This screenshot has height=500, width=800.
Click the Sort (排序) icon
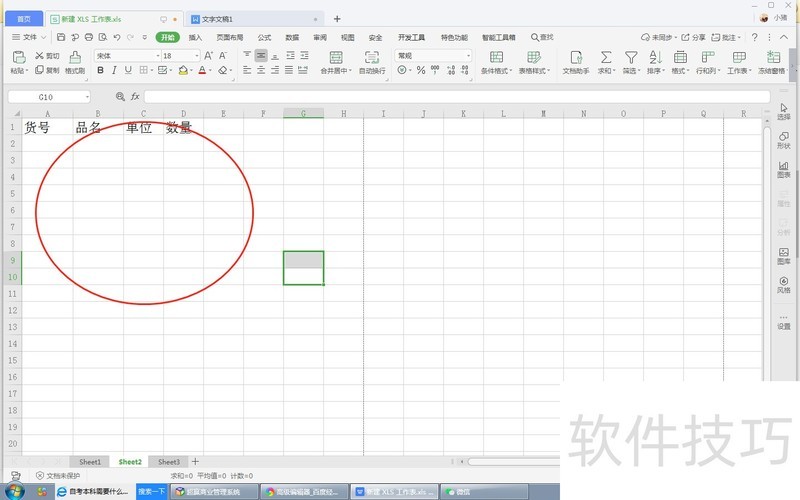coord(655,59)
